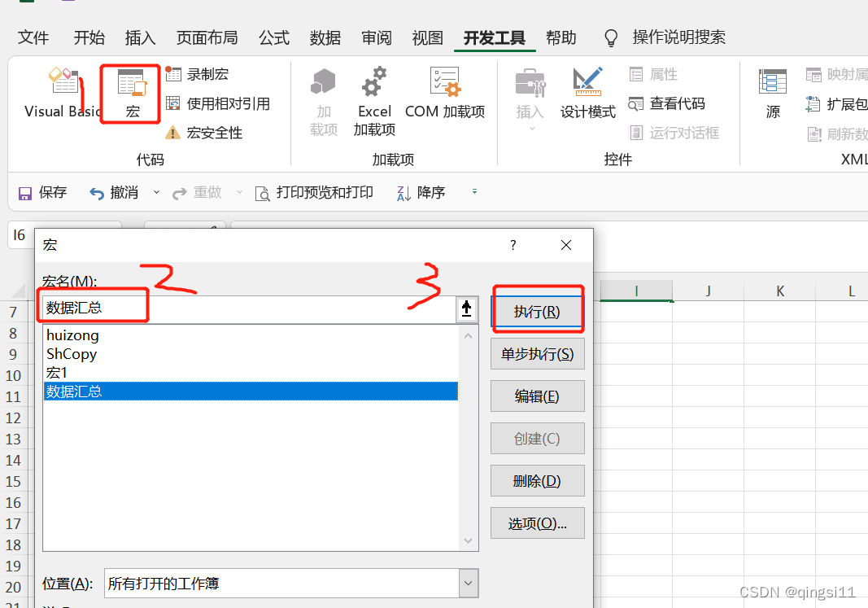Click the collapse dialog range-select arrow button
Viewport: 868px width, 608px height.
(467, 308)
